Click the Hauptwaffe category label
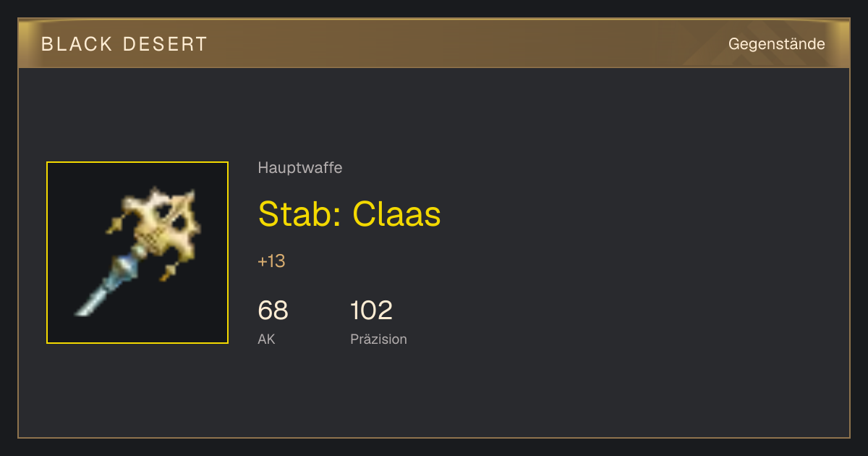This screenshot has width=868, height=456. coord(300,168)
